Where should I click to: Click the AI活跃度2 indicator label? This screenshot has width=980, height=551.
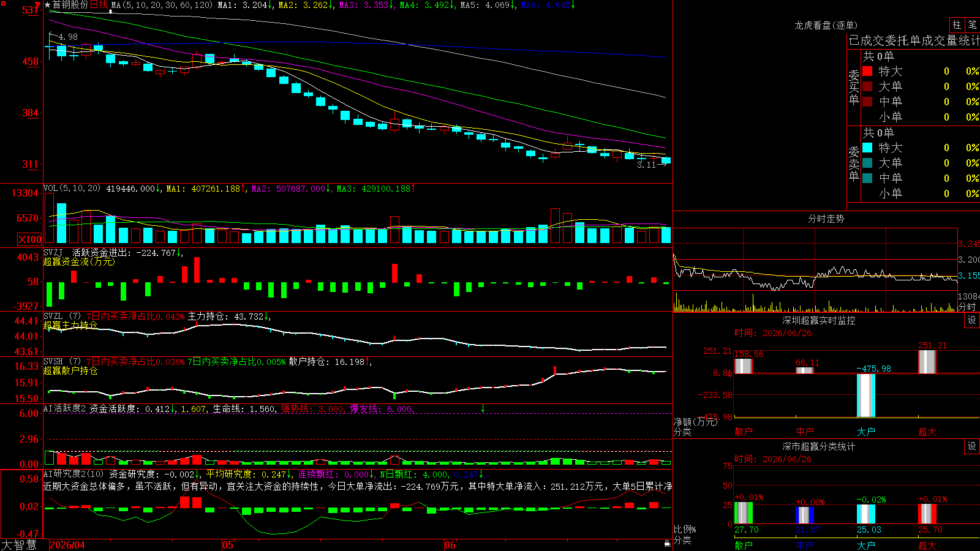[65, 408]
